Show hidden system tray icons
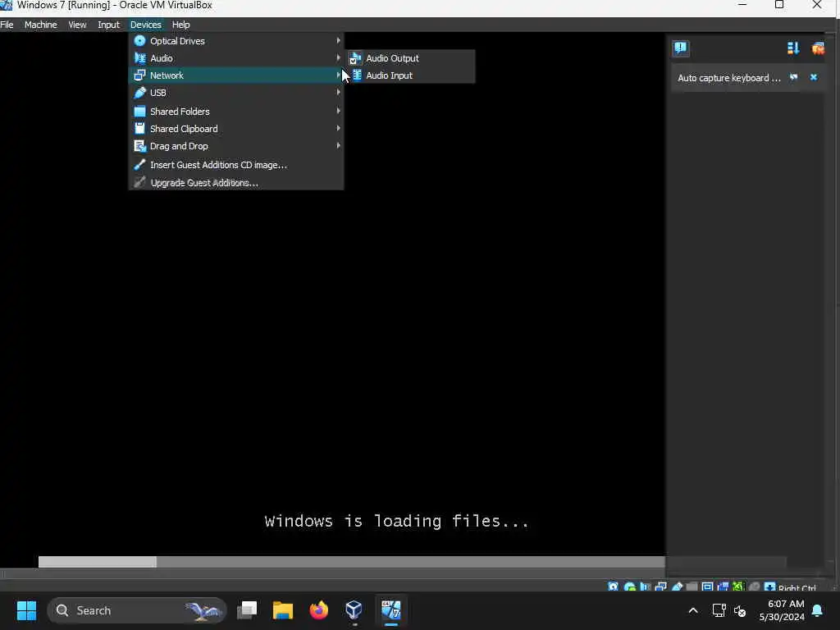This screenshot has height=630, width=840. tap(692, 610)
